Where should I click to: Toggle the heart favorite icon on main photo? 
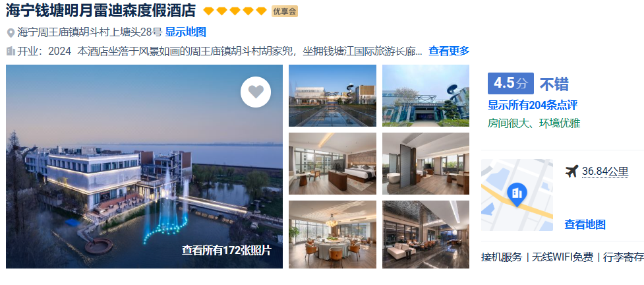[x=256, y=92]
